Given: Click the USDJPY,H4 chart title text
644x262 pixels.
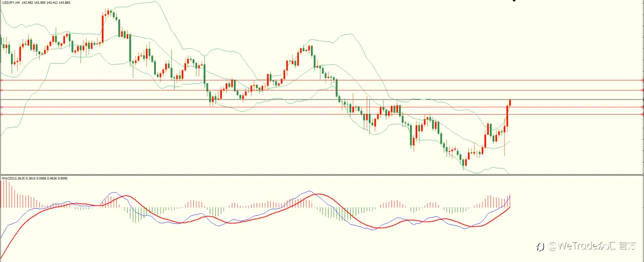Looking at the screenshot, I should click(x=10, y=3).
